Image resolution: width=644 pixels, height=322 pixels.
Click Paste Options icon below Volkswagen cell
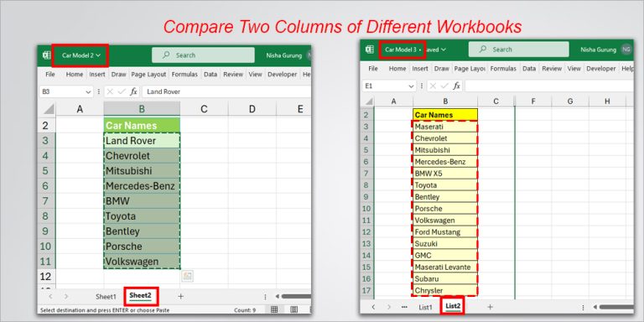pyautogui.click(x=187, y=276)
